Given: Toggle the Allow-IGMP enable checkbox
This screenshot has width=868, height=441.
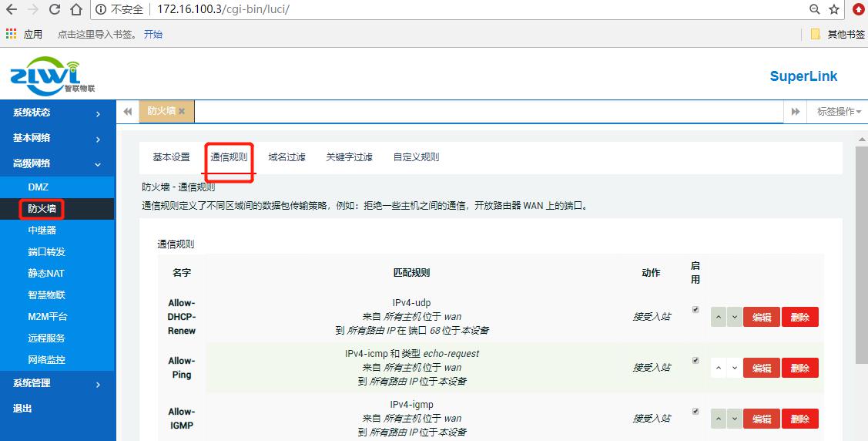Looking at the screenshot, I should [695, 411].
